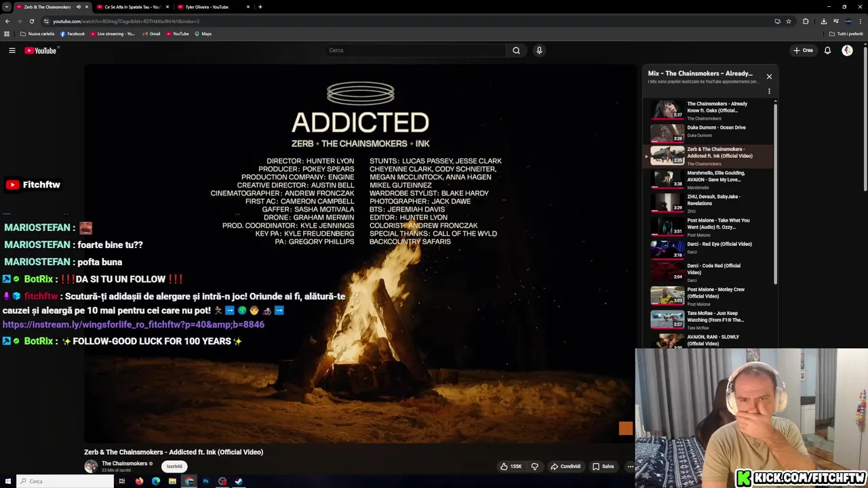Play Tate McRae Just Keep Watching item

pos(709,320)
